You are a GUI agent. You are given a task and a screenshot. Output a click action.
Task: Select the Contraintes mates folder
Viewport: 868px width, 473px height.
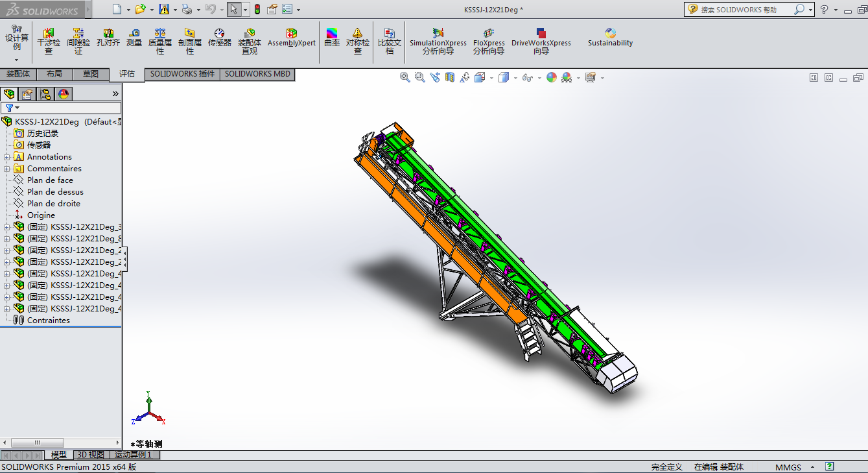tap(48, 321)
